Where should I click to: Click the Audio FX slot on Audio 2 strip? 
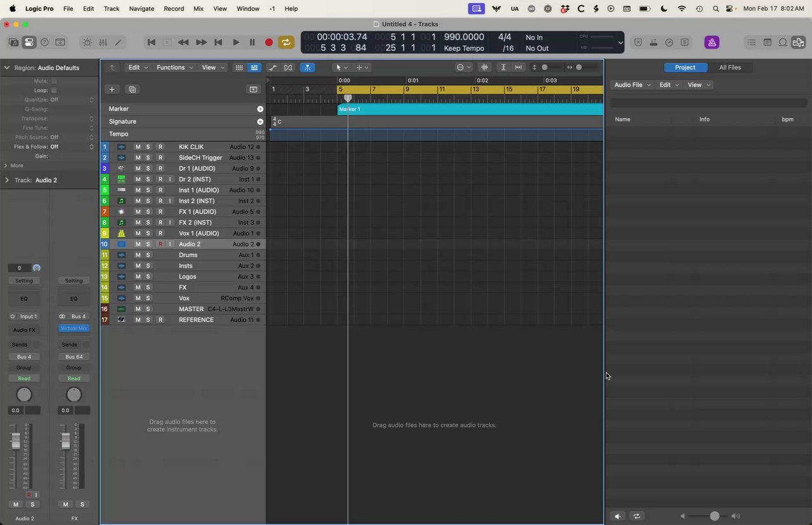click(24, 330)
